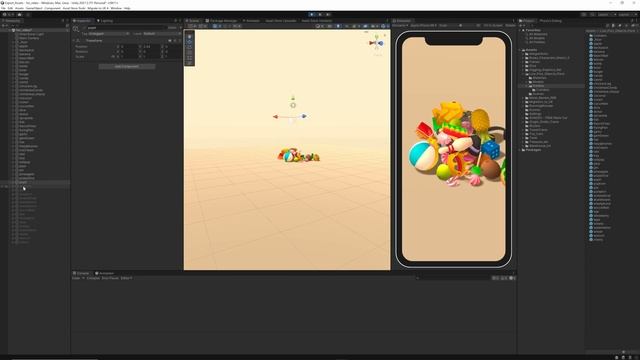Switch to the Package Manager tab

(221, 20)
